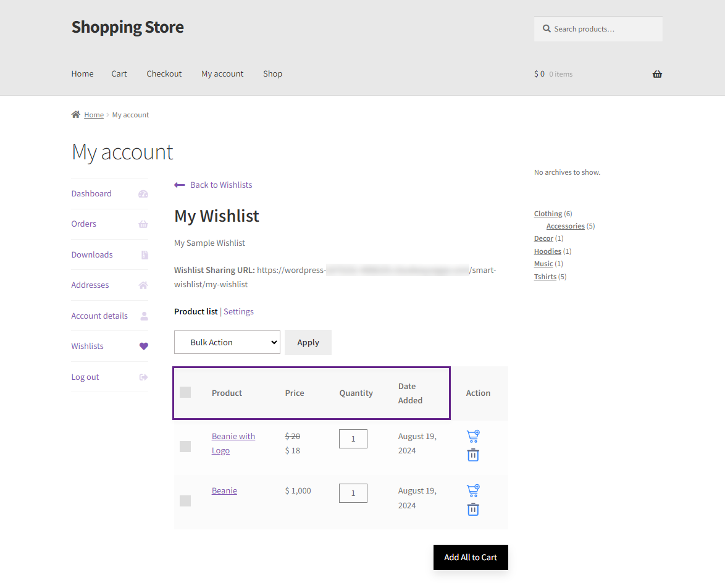
Task: Click the search magnifier icon
Action: [547, 28]
